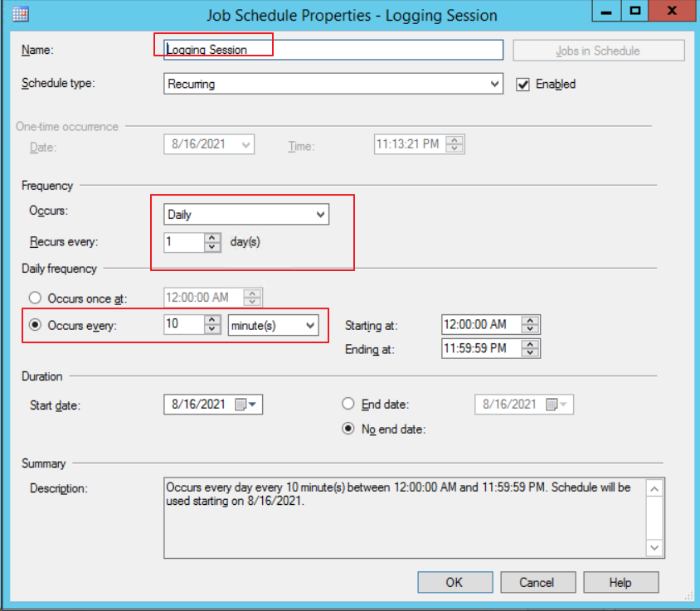
Task: Click the window icon in the title bar
Action: point(21,14)
